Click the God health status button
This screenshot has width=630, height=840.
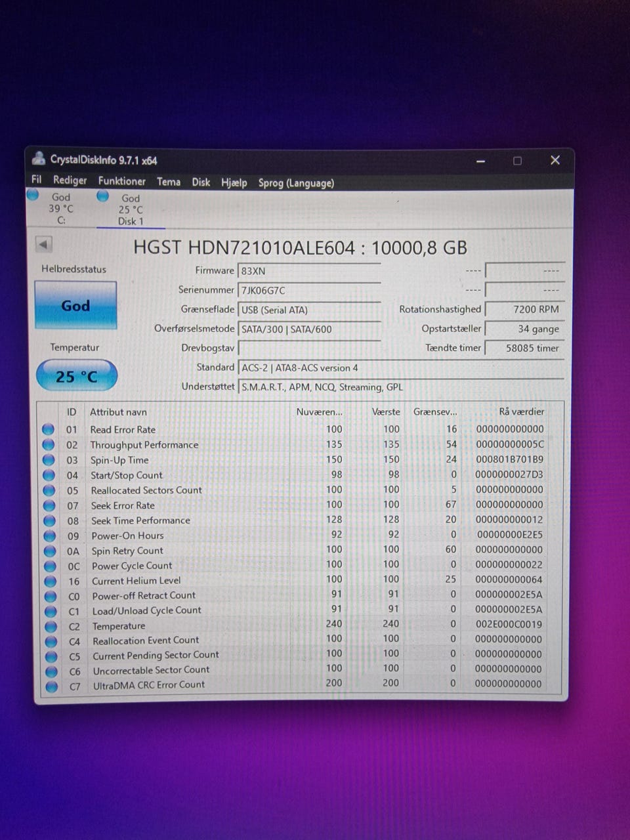(75, 306)
